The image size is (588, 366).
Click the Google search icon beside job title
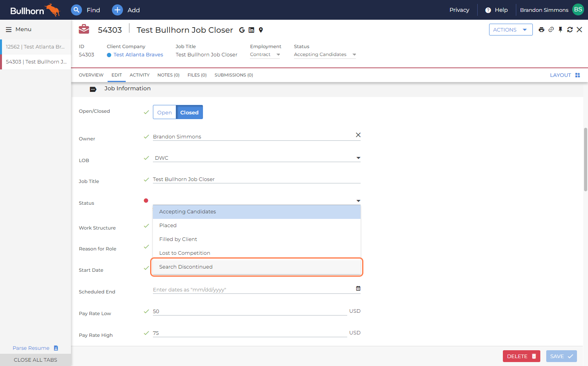click(x=242, y=30)
